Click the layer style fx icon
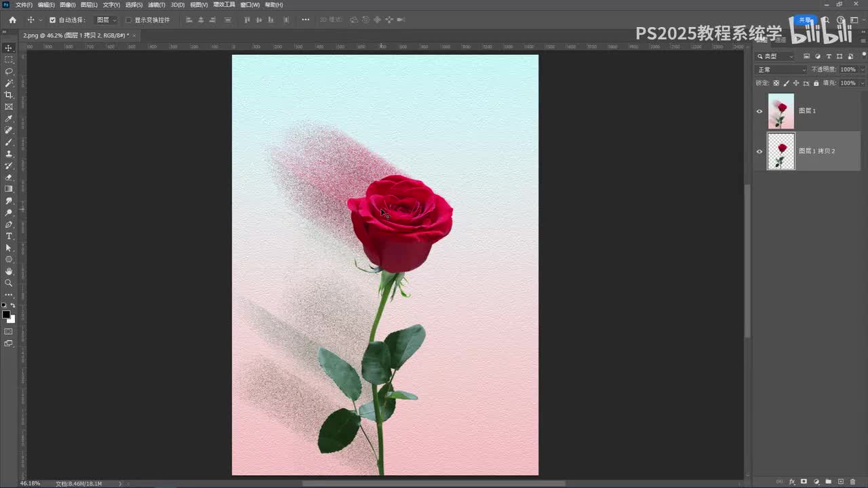868x488 pixels. coord(792,482)
